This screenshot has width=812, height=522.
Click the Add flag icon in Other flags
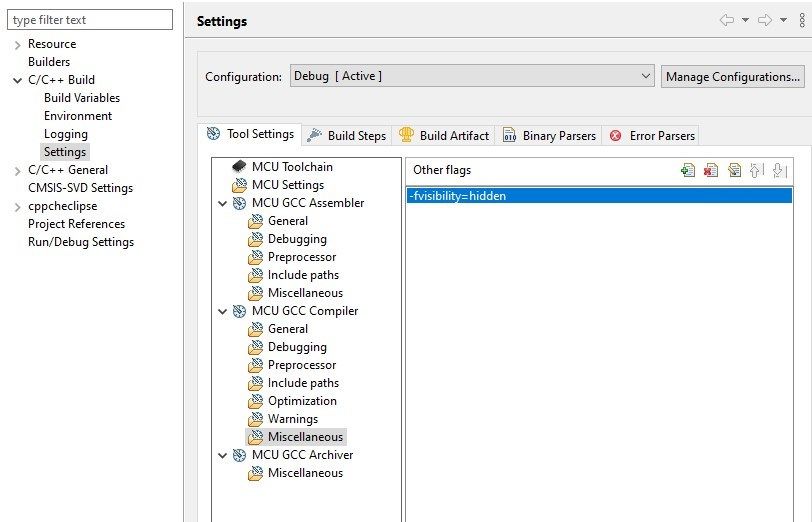[x=688, y=170]
